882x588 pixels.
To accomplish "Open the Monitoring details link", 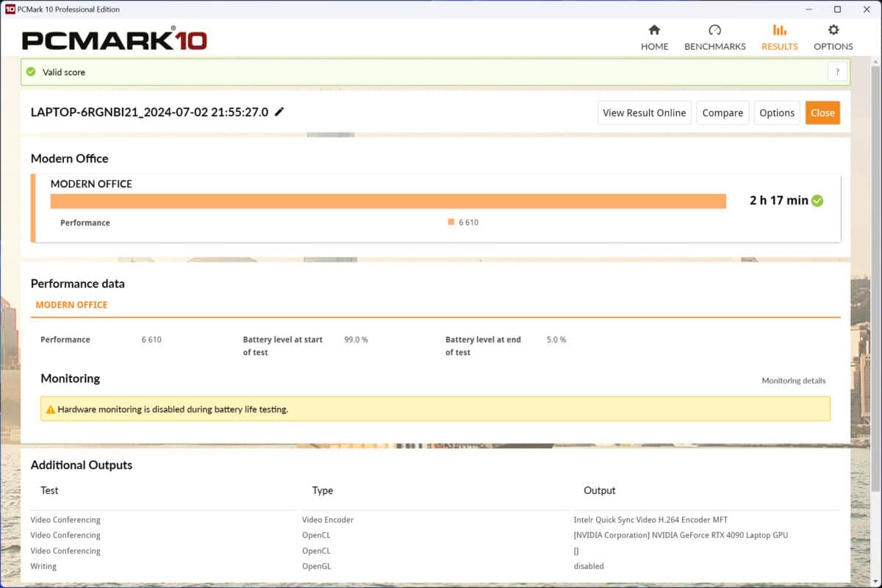I will click(x=794, y=381).
